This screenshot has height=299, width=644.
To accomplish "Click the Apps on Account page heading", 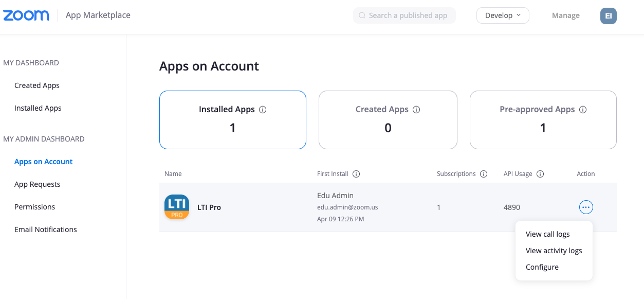I will click(209, 66).
